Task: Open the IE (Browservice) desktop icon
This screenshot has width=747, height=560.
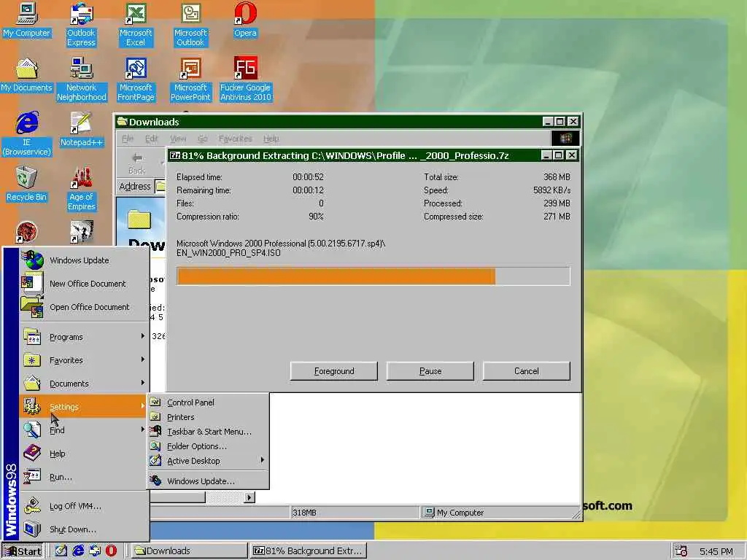Action: pyautogui.click(x=27, y=134)
